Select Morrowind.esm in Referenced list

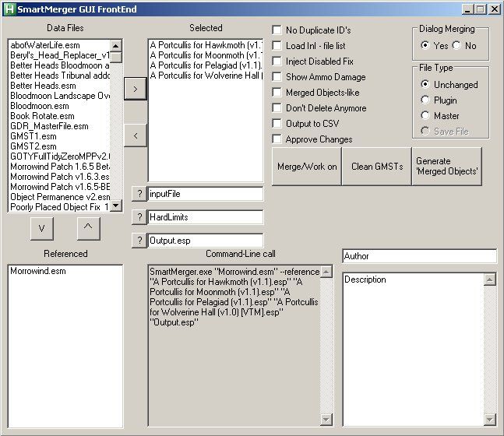[65, 271]
